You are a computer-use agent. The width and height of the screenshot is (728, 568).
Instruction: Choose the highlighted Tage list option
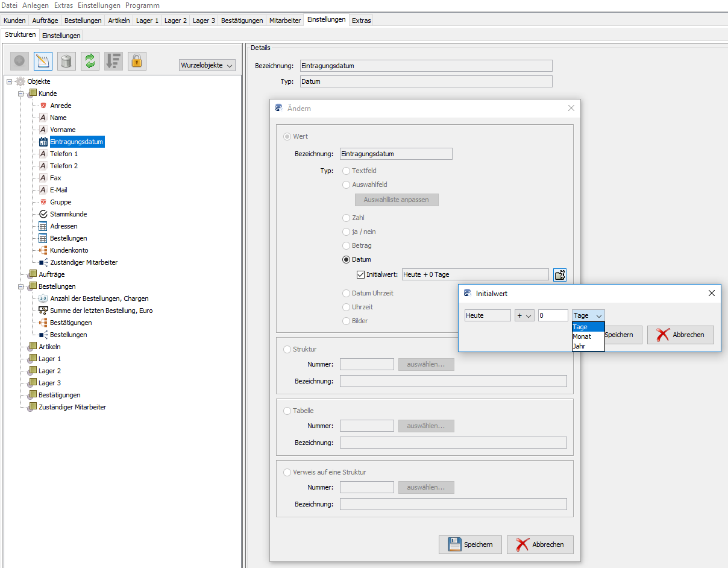point(588,327)
